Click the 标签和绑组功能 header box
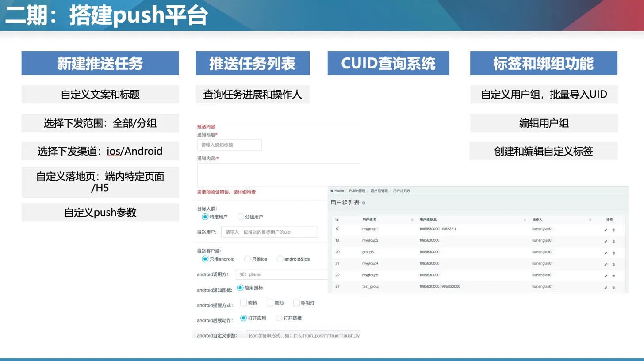Screen dimensions: 644x361 click(x=544, y=63)
